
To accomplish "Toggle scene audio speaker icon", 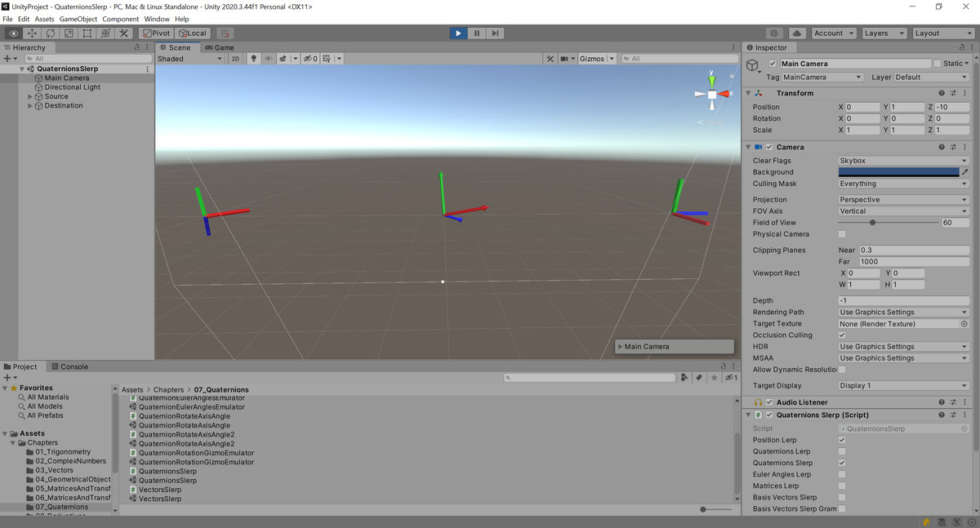I will click(268, 59).
